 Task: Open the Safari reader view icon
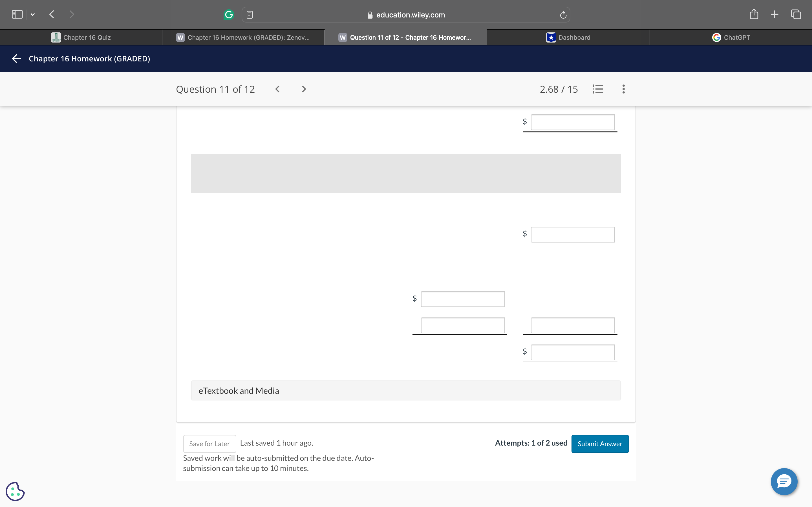(250, 15)
